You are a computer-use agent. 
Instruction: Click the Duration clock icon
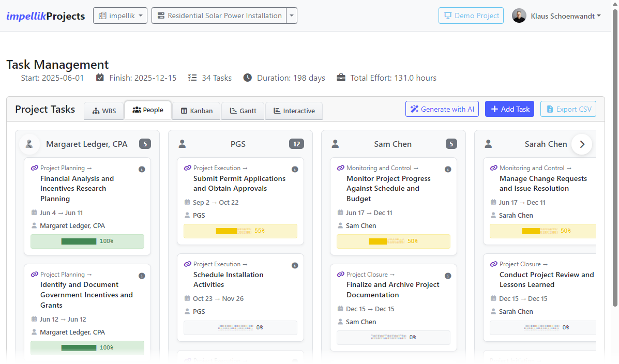click(x=248, y=78)
